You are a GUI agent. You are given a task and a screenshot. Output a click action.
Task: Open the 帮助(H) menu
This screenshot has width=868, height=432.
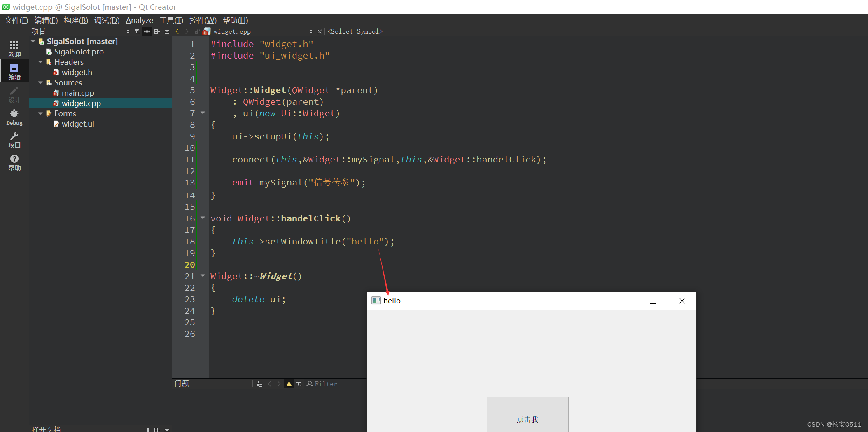pos(236,20)
